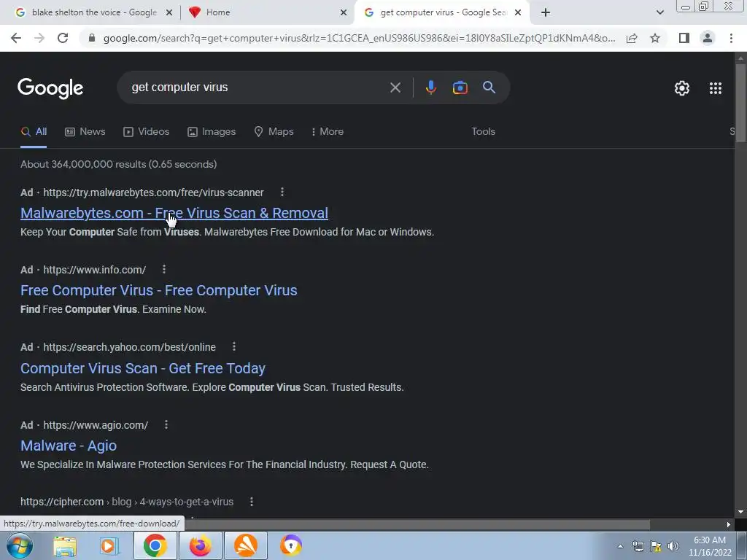Image resolution: width=747 pixels, height=560 pixels.
Task: Open options for the Malwarebytes ad
Action: 282,192
